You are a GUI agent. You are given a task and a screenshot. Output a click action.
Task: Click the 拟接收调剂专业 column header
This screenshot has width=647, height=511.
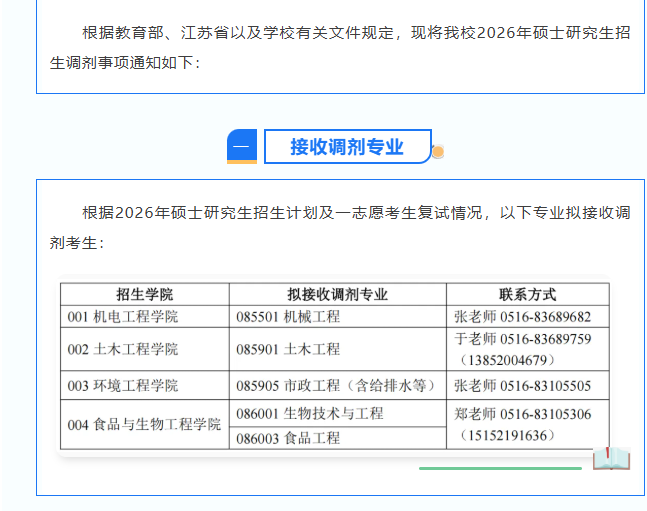pos(337,294)
